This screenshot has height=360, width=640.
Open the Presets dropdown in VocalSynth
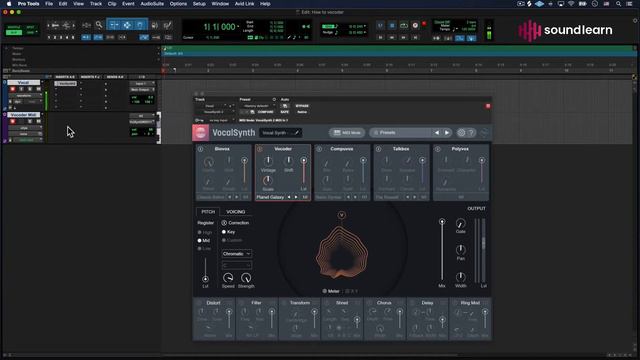pyautogui.click(x=400, y=133)
